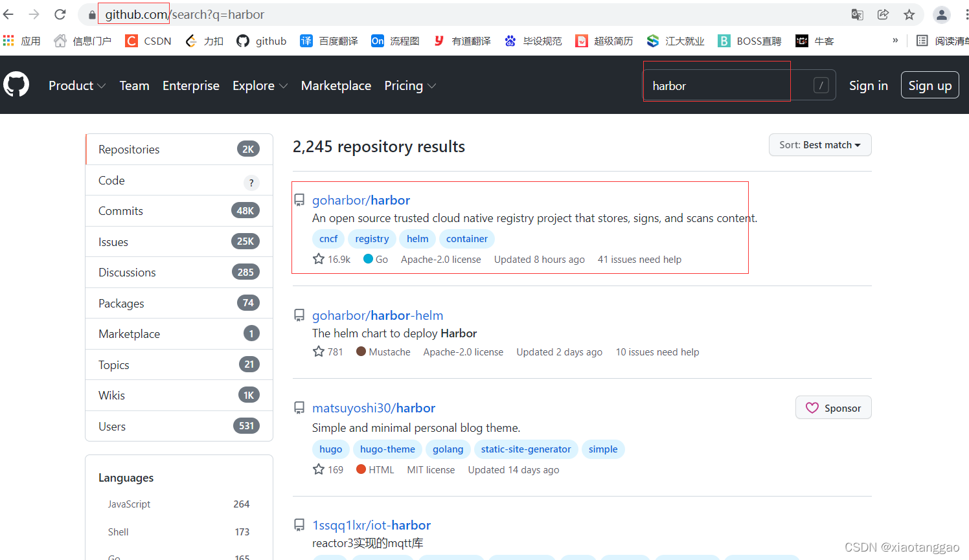Screen dimensions: 969x560
Task: Select Commits result filter
Action: coord(179,211)
